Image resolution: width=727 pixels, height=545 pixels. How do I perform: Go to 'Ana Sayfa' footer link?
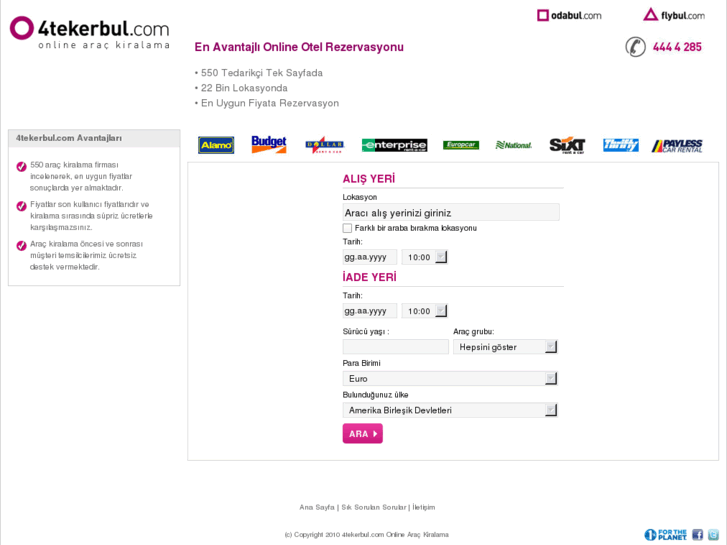pyautogui.click(x=317, y=507)
